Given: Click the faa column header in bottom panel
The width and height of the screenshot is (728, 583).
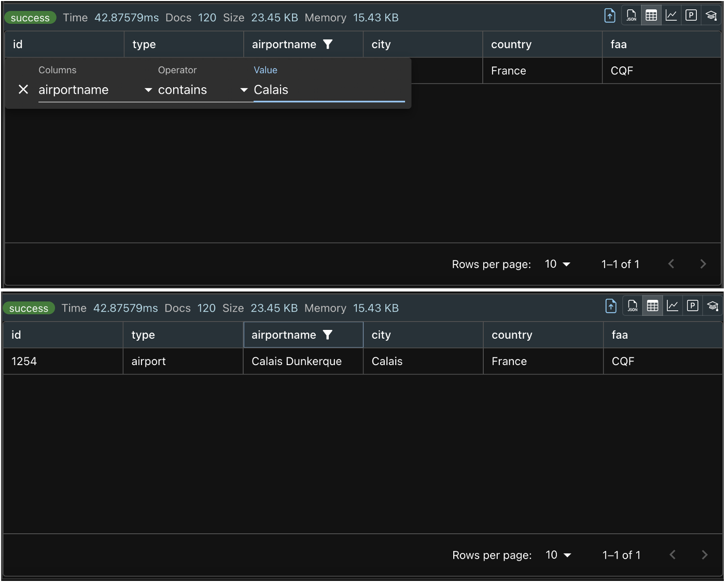Looking at the screenshot, I should tap(663, 335).
